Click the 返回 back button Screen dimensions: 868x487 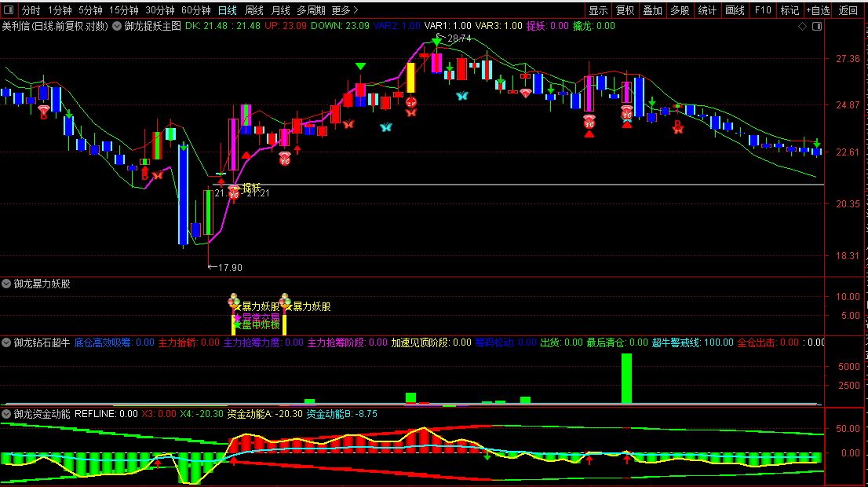point(848,10)
